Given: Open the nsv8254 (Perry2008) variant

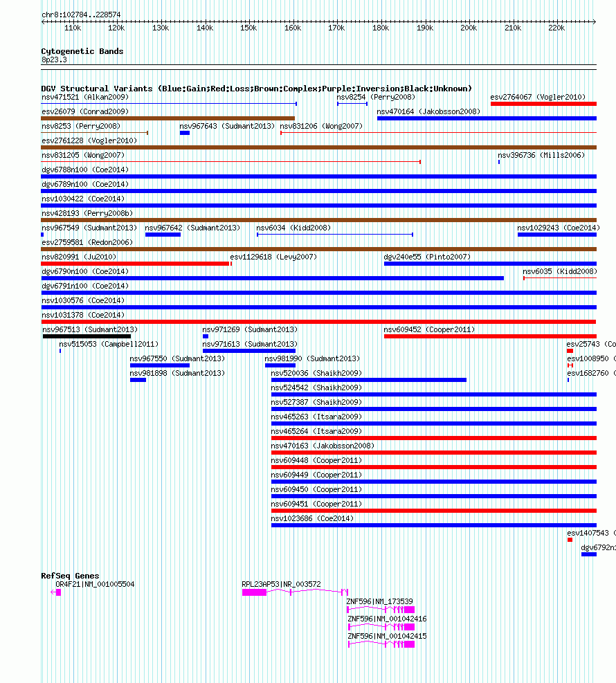Looking at the screenshot, I should (376, 97).
